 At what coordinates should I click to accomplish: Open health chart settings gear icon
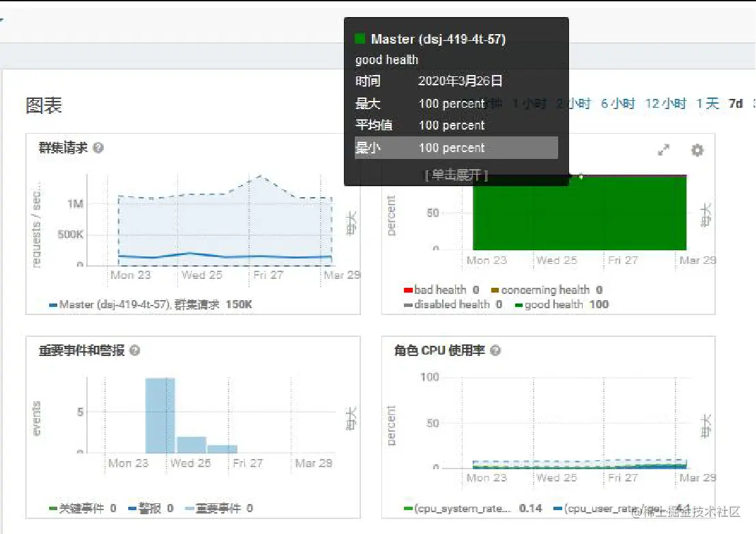point(697,150)
